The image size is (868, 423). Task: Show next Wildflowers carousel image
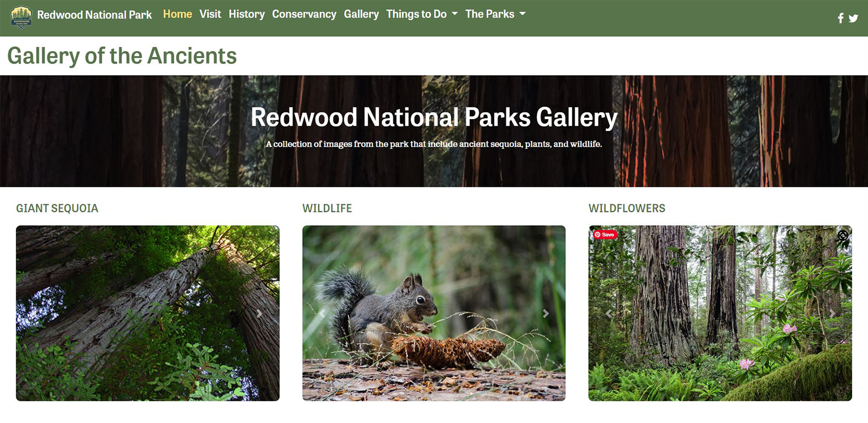pyautogui.click(x=832, y=313)
